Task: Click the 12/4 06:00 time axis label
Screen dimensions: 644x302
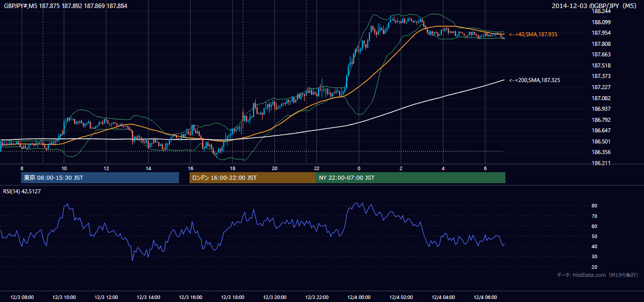Action: [485, 297]
